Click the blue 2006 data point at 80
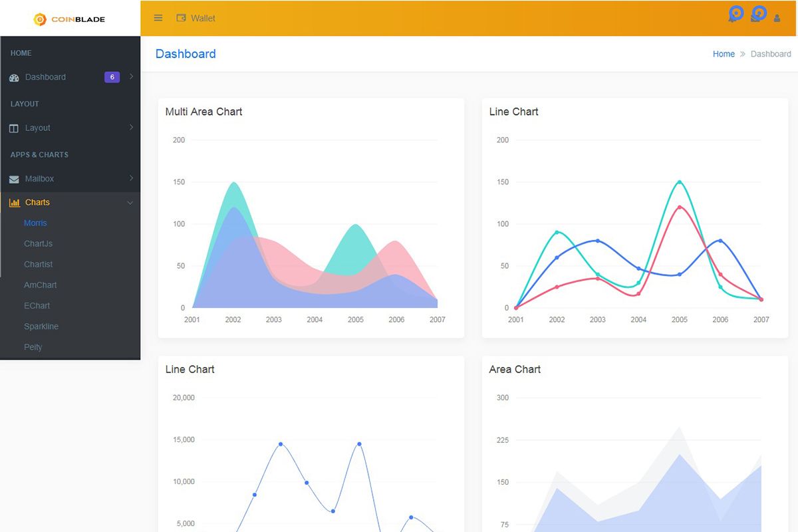The width and height of the screenshot is (798, 532). 720,241
